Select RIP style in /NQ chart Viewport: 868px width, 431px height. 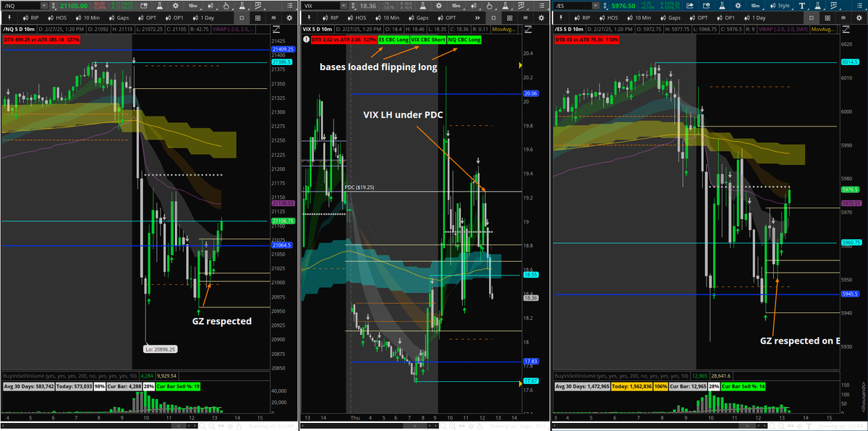click(x=31, y=18)
